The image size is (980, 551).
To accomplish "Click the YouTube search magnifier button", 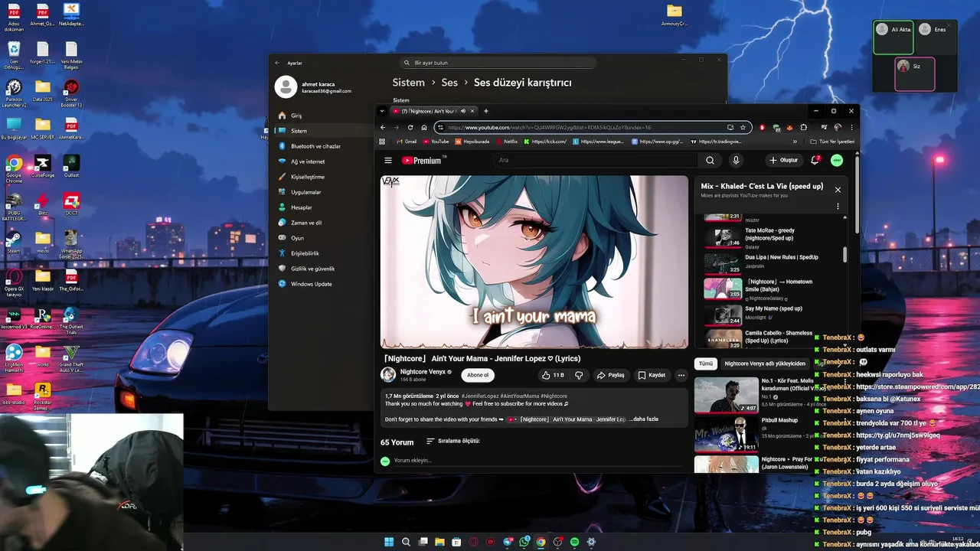I will (710, 160).
